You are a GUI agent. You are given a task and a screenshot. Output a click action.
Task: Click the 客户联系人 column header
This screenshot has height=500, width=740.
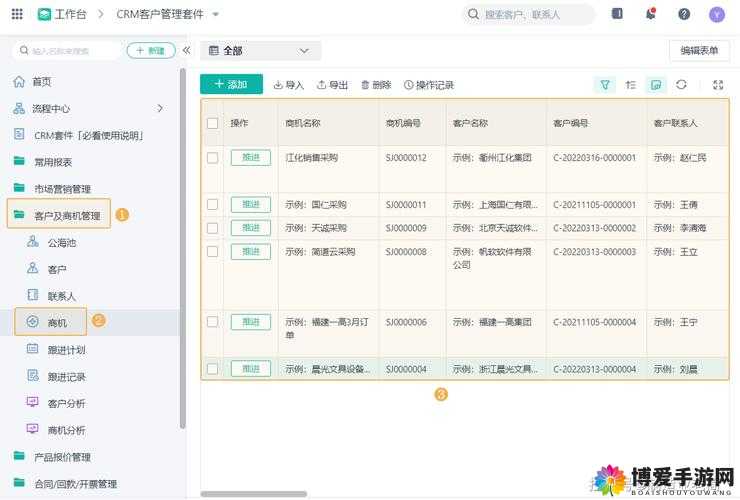pos(675,123)
